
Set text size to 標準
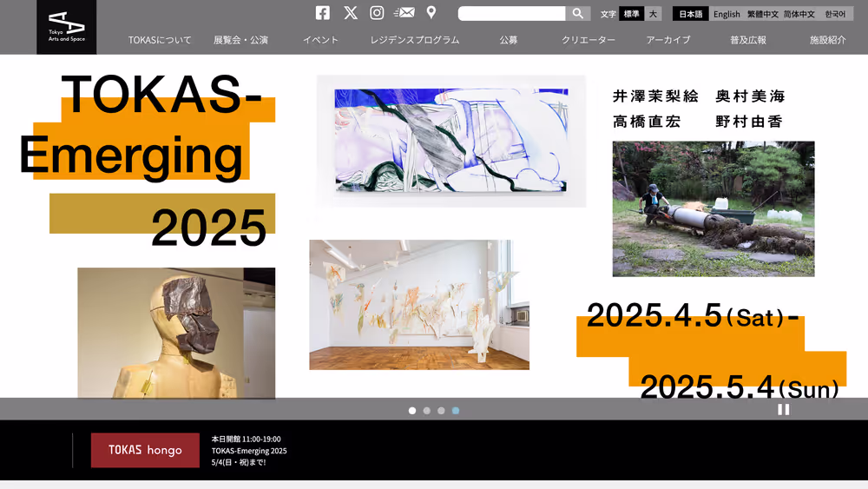pos(631,14)
